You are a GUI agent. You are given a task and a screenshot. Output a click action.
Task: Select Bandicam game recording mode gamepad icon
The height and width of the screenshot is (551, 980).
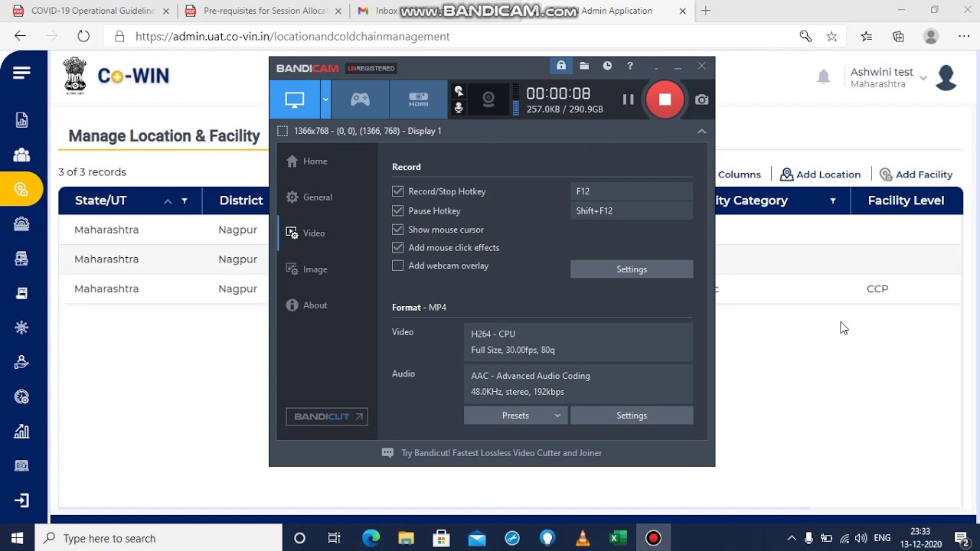[x=360, y=99]
